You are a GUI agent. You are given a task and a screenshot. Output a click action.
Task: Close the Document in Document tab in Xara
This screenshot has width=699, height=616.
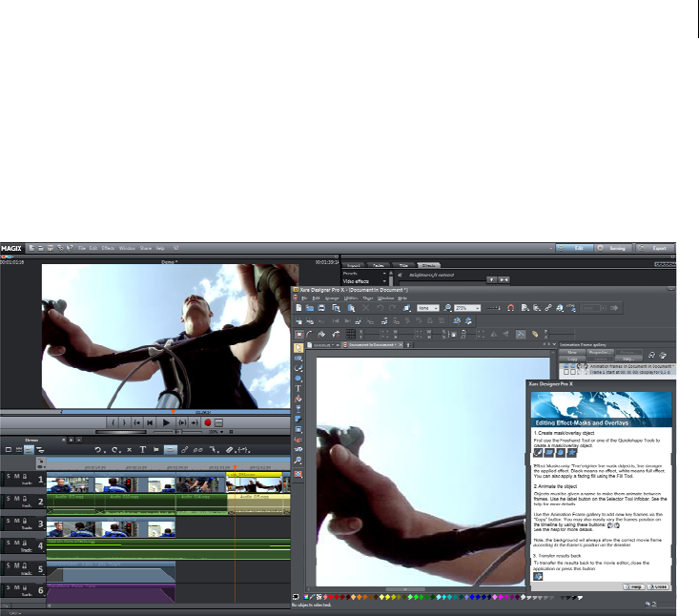click(x=401, y=345)
